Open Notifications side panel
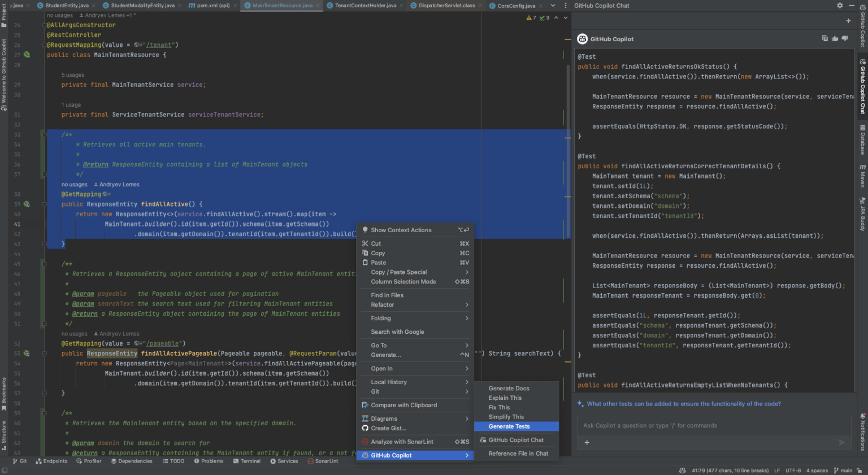 pos(862,432)
